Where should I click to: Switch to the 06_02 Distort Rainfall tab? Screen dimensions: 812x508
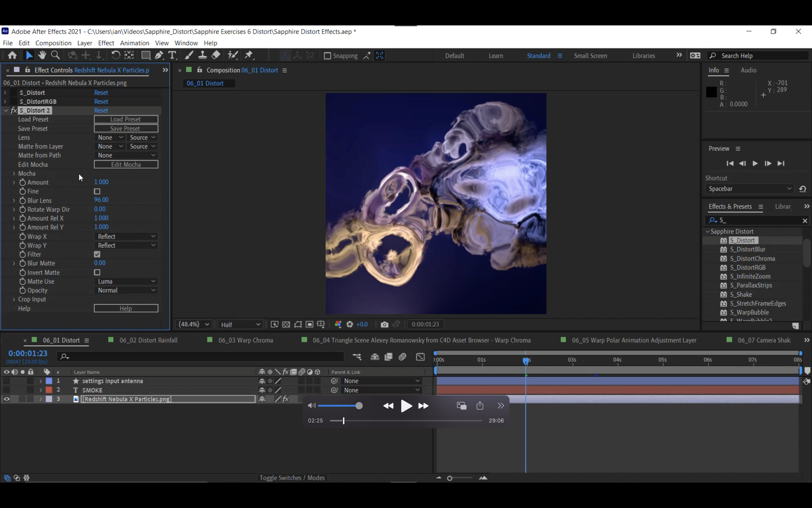(x=148, y=340)
